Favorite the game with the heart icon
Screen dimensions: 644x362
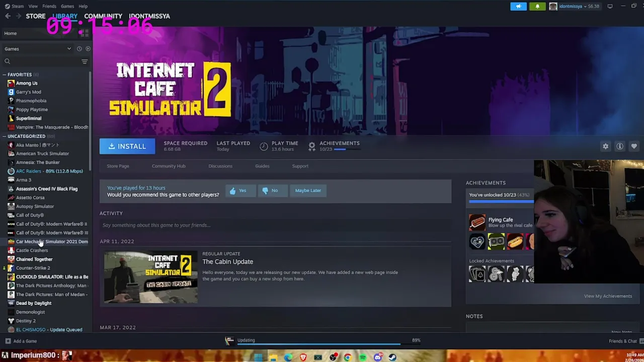coord(634,146)
